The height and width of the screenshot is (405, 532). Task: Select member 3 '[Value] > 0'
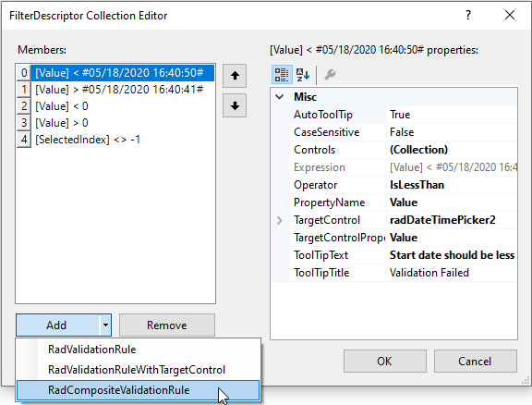115,123
